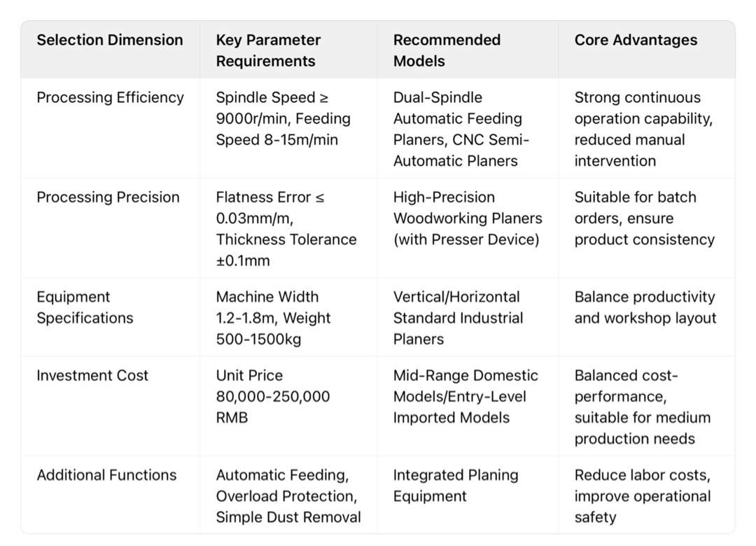Select the Flatness Error parameter cell
The image size is (756, 546).
click(x=286, y=229)
